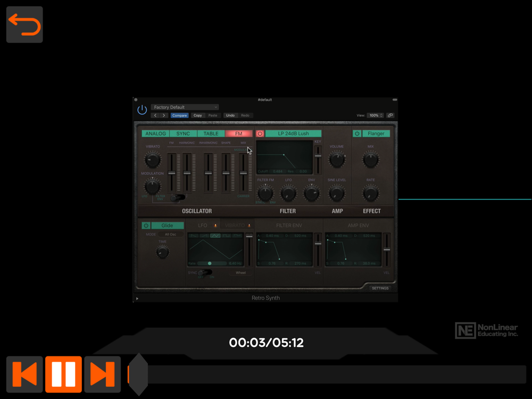This screenshot has width=532, height=399.
Task: Skip to the next video
Action: [x=103, y=374]
